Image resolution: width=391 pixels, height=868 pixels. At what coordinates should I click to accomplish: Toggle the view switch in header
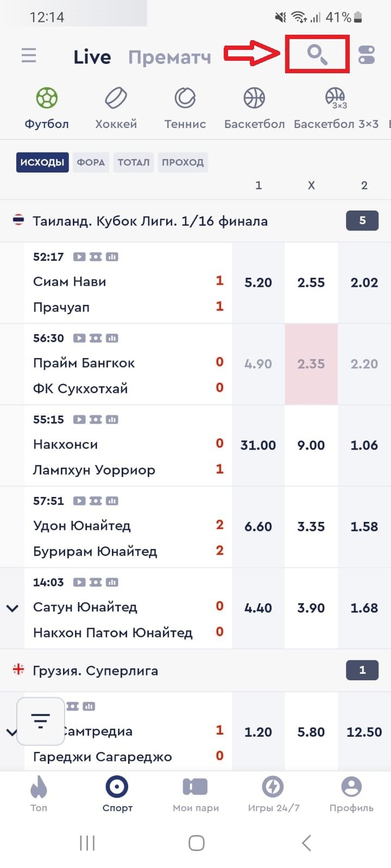pyautogui.click(x=367, y=55)
